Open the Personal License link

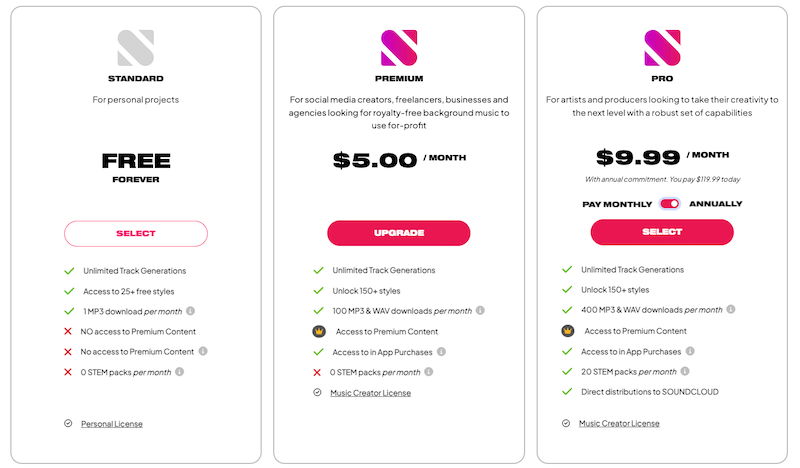coord(112,424)
